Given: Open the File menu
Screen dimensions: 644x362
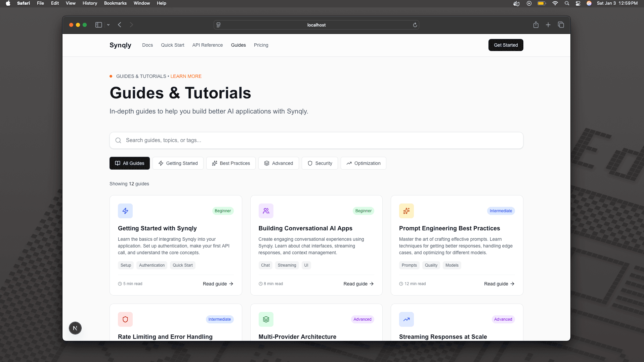Looking at the screenshot, I should pos(40,3).
